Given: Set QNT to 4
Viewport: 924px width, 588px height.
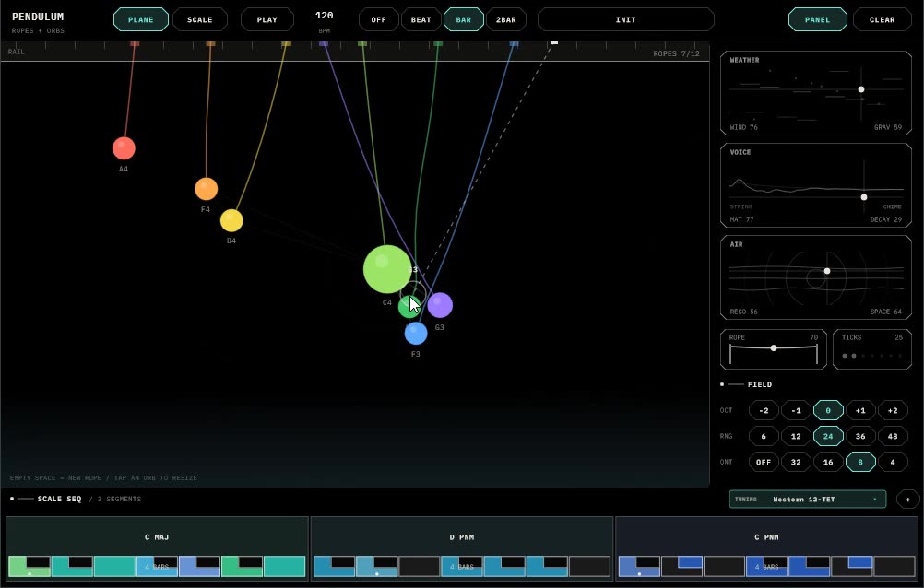Looking at the screenshot, I should point(893,463).
